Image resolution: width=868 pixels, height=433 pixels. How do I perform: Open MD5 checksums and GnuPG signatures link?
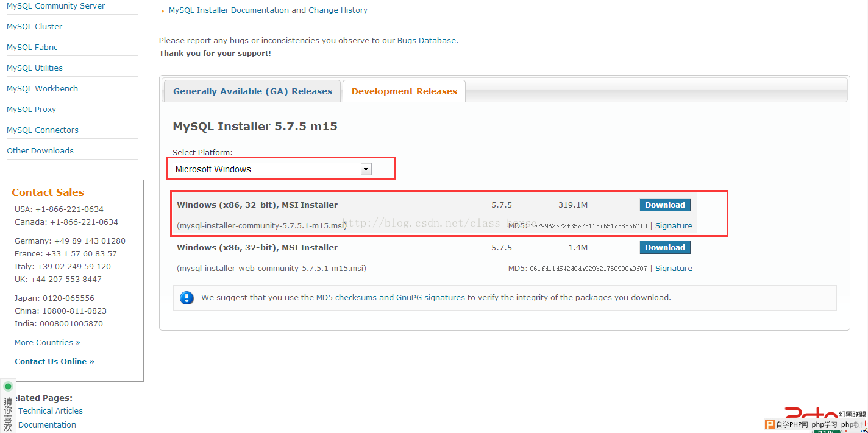[391, 298]
